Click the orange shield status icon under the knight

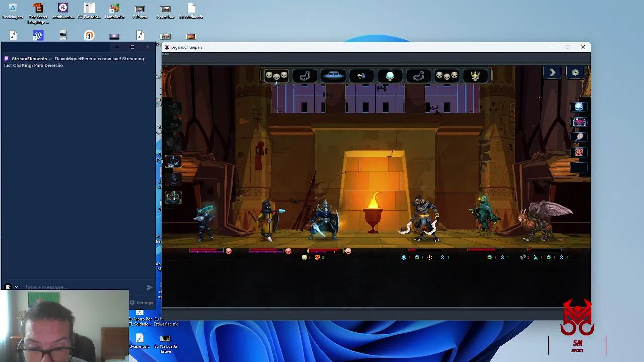point(317,257)
